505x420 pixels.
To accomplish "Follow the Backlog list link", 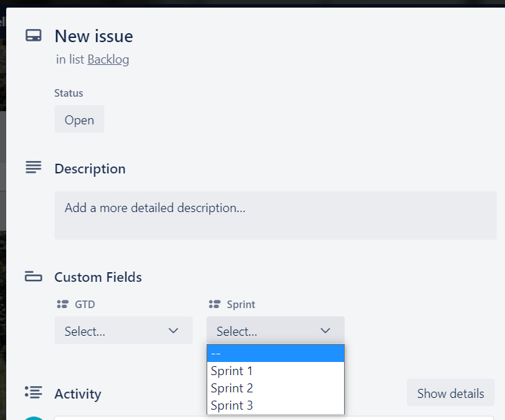I will tap(108, 59).
